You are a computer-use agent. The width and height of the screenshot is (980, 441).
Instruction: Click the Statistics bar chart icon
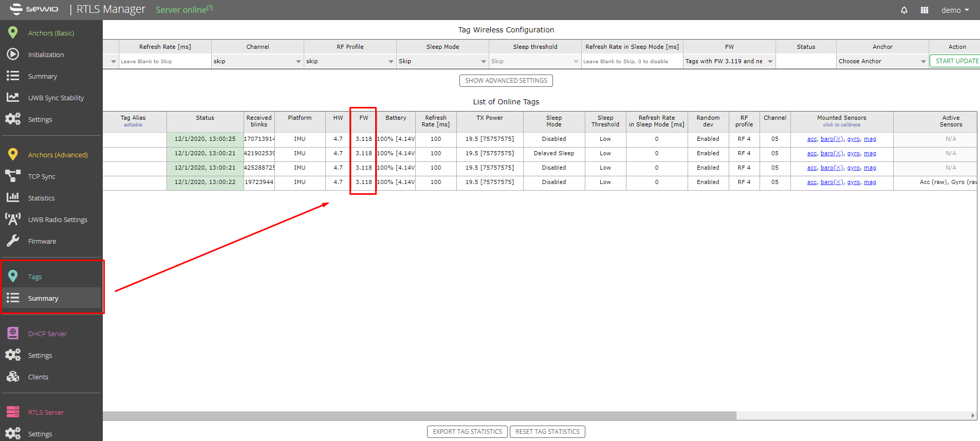click(x=13, y=197)
